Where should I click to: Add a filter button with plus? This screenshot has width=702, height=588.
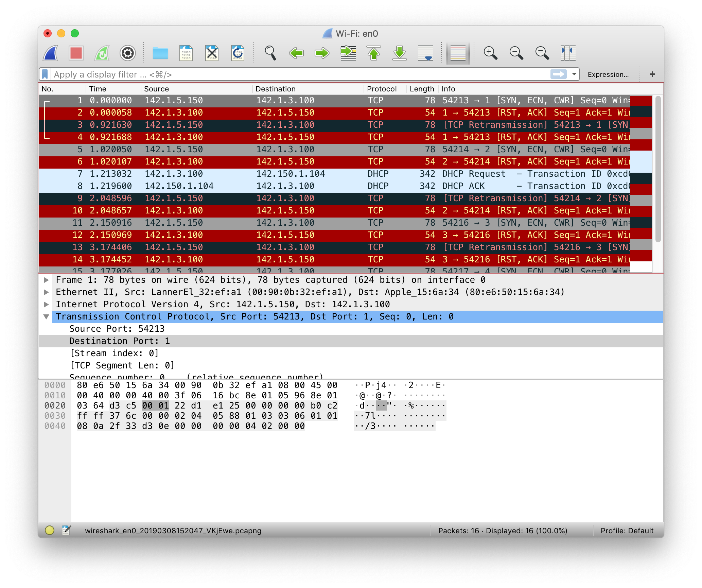(652, 74)
